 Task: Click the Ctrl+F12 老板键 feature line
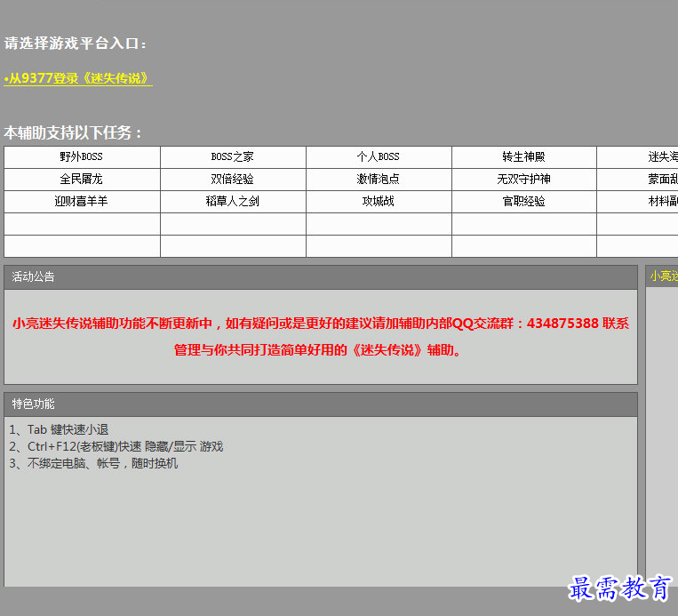[x=116, y=446]
